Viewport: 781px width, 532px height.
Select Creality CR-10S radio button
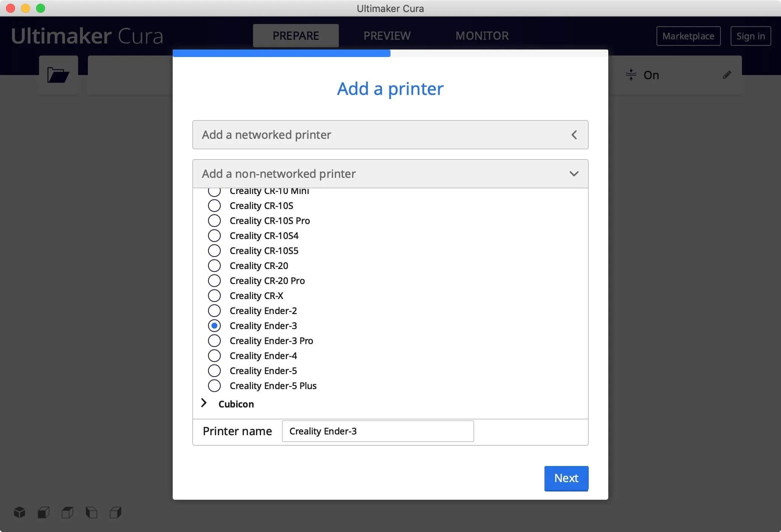pos(214,206)
